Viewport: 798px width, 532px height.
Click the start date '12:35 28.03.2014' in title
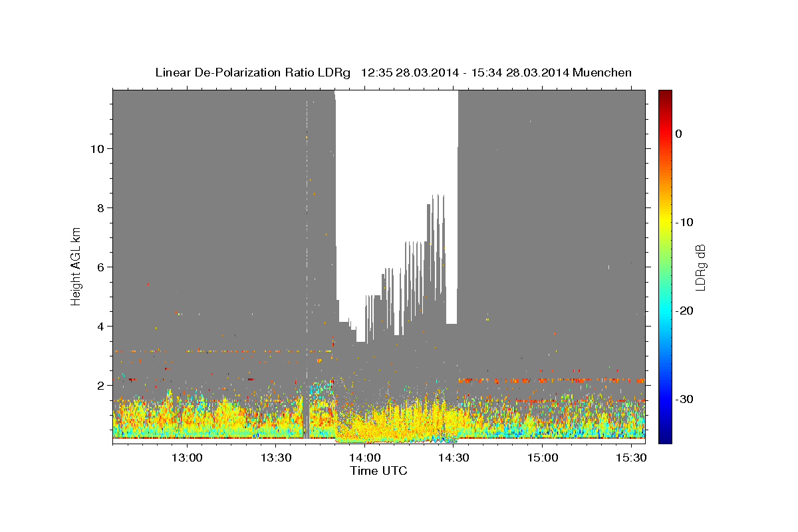(409, 72)
